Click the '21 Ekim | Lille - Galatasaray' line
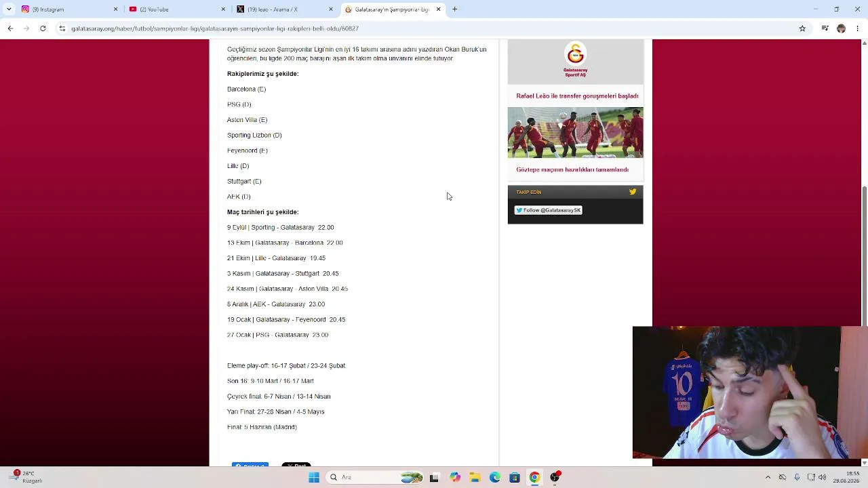 tap(276, 258)
